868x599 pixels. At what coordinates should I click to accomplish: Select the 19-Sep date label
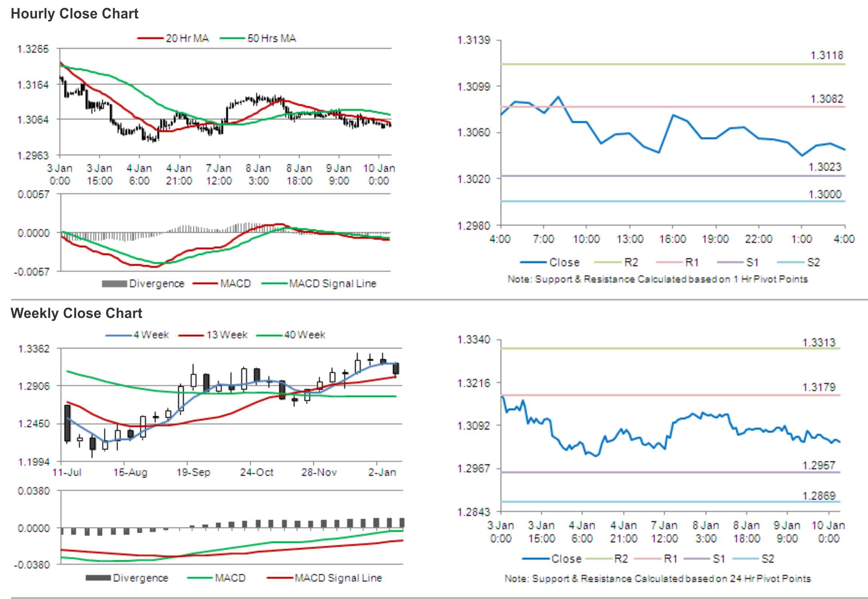(x=193, y=473)
